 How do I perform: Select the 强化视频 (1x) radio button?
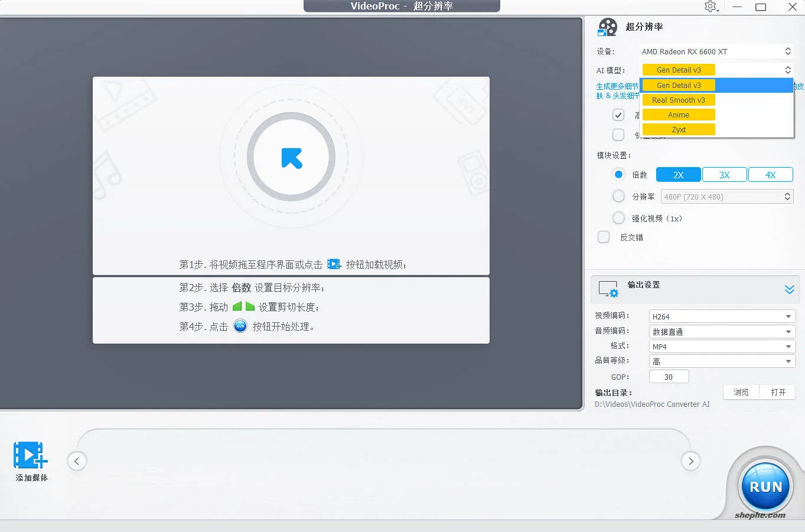(618, 218)
